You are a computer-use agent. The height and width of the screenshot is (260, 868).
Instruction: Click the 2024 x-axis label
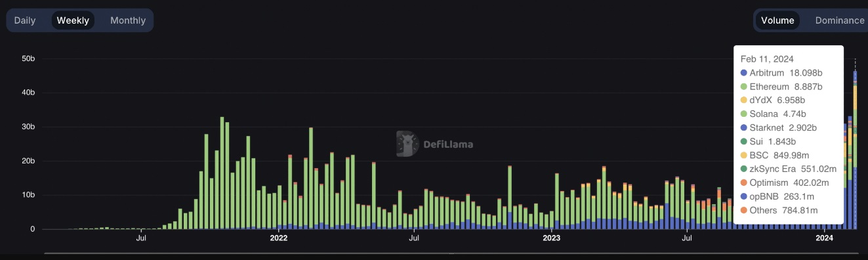coord(825,238)
